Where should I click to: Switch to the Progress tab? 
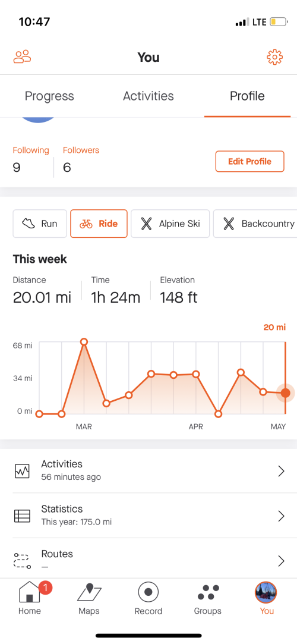click(49, 96)
